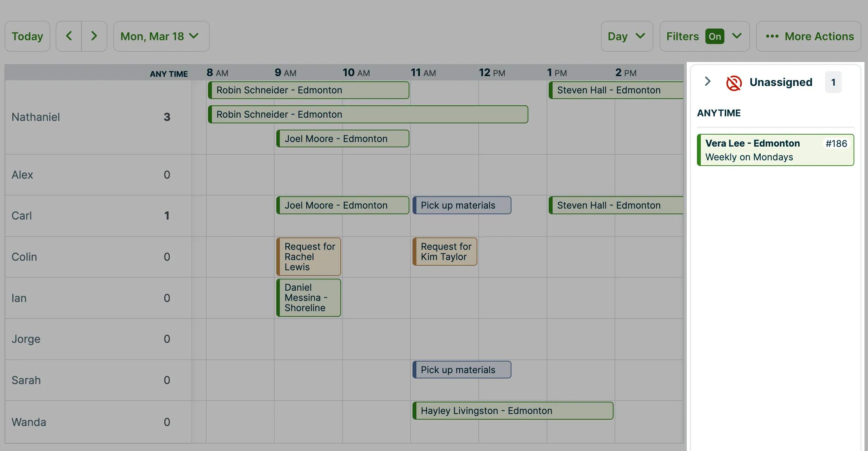The height and width of the screenshot is (451, 868).
Task: Open Request for Kim Taylor
Action: pyautogui.click(x=445, y=252)
